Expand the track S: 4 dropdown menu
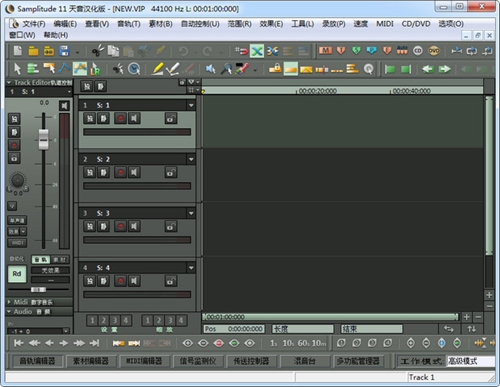This screenshot has width=500, height=387. (191, 268)
